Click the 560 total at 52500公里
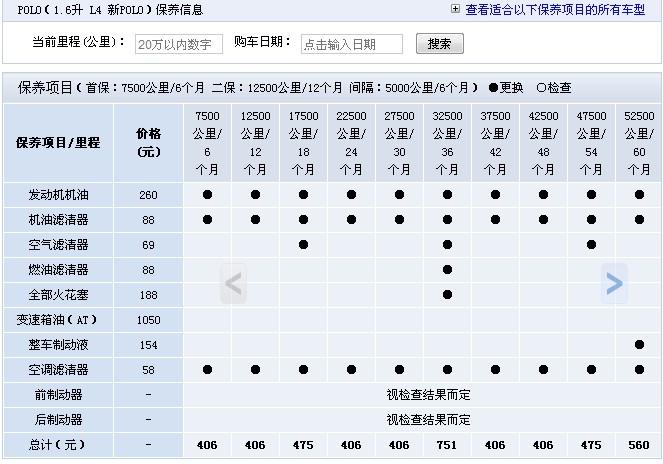Screen dimensions: 663x464 click(639, 445)
